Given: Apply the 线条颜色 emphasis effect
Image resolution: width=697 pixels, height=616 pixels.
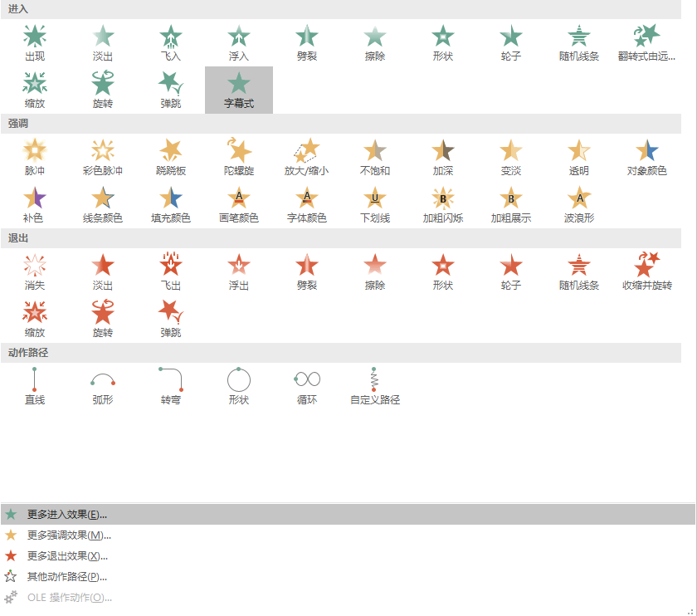Looking at the screenshot, I should [103, 204].
